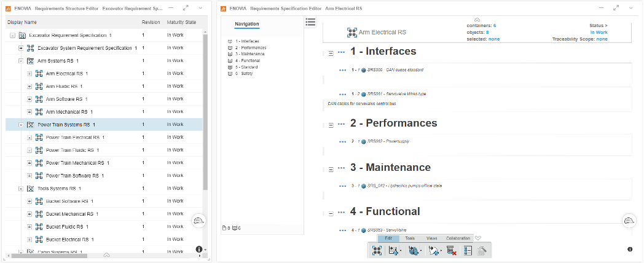Open dropdown arrow beside add requirement icon
The height and width of the screenshot is (263, 644).
[420, 251]
